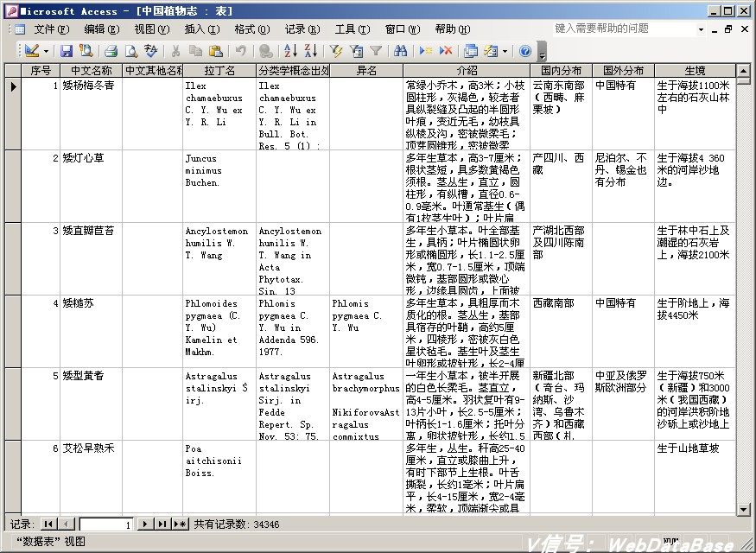
Task: Click the Apply Filter funnel icon
Action: (x=376, y=51)
